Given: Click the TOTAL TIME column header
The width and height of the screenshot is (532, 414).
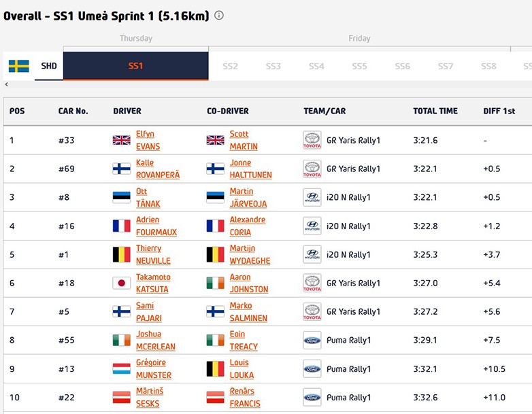Looking at the screenshot, I should tap(435, 111).
